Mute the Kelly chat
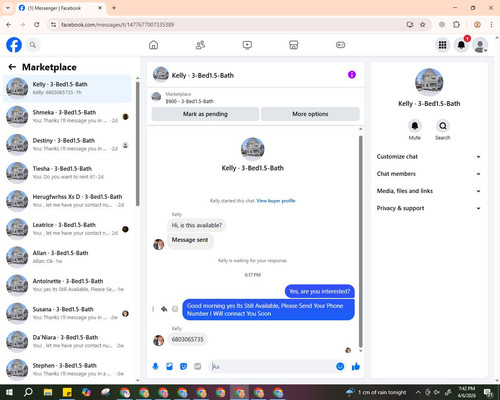Screen dimensions: 500x400 click(415, 126)
